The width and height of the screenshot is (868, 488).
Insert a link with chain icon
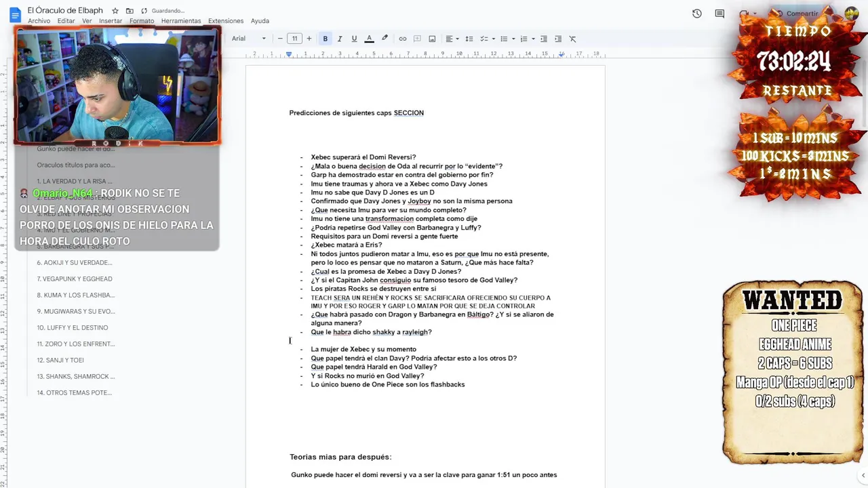click(403, 39)
